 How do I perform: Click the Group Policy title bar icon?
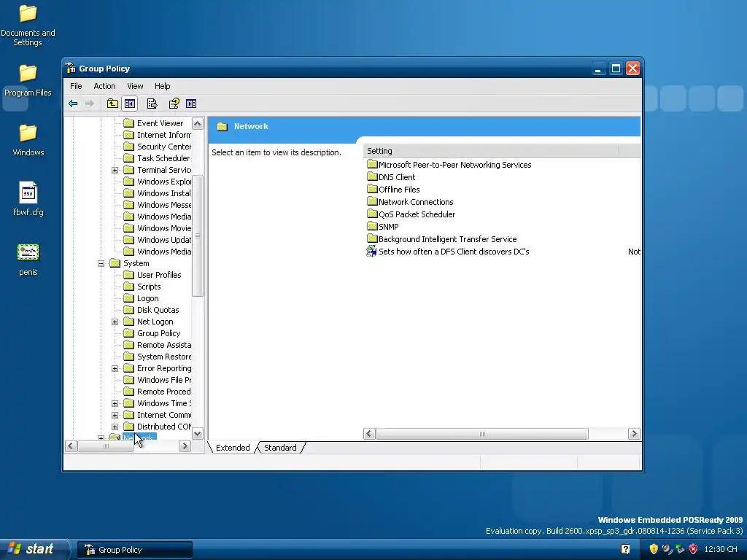coord(71,68)
